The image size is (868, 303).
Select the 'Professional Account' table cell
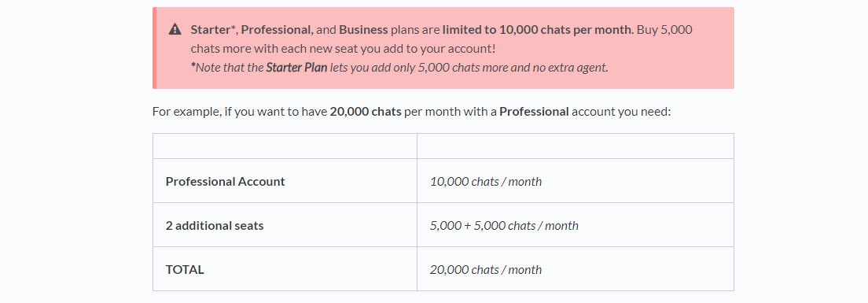(285, 181)
